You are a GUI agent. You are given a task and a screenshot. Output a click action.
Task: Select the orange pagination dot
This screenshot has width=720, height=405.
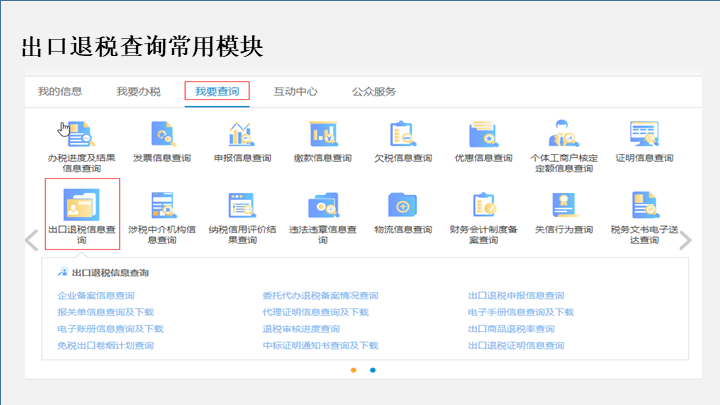[x=354, y=370]
